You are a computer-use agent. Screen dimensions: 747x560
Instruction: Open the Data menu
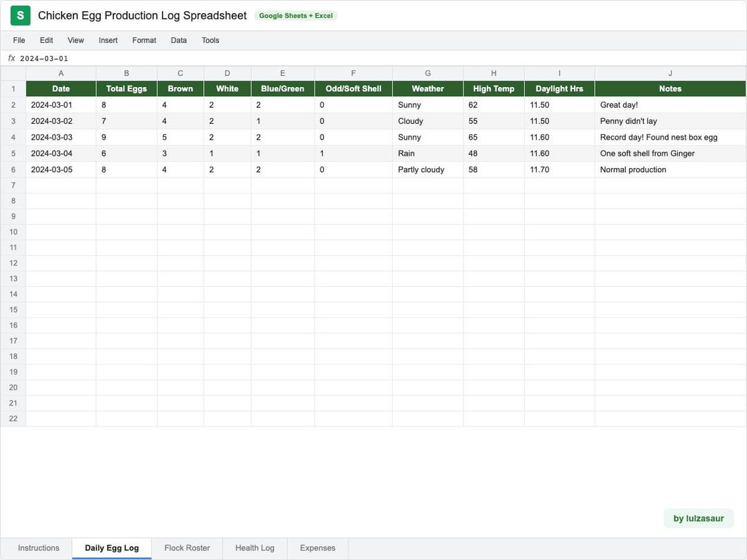click(x=178, y=41)
